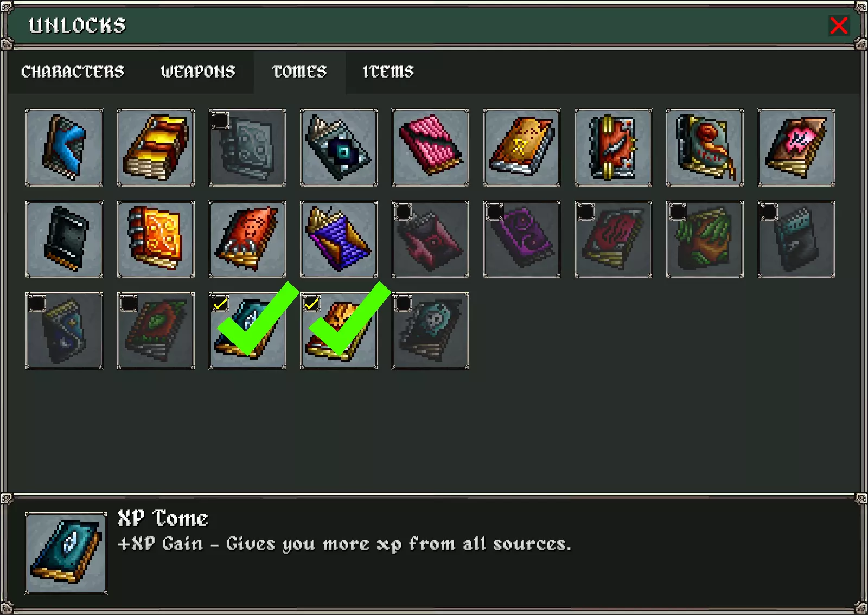This screenshot has height=615, width=868.
Task: Select the pink heart tome
Action: click(x=796, y=148)
